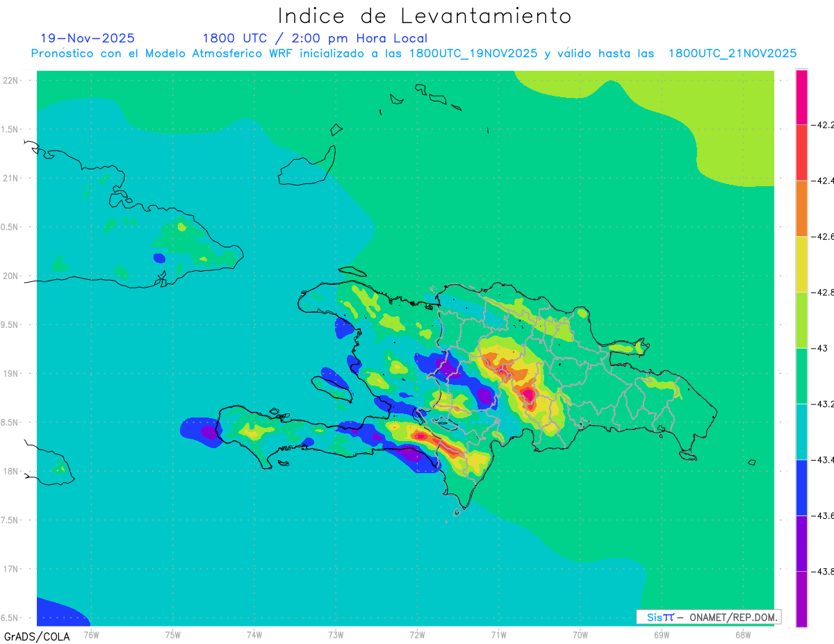Screen dimensions: 834x644
Task: Click the "0.5N" axis label
Action: tap(10, 226)
